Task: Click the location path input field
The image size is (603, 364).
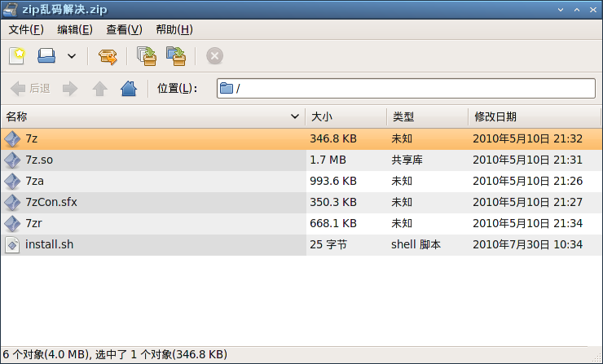Action: (406, 89)
